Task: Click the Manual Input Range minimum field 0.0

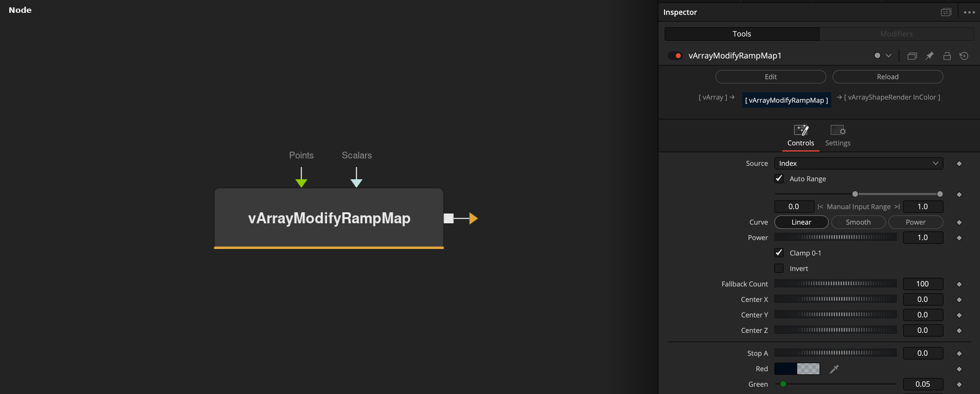Action: (x=794, y=207)
